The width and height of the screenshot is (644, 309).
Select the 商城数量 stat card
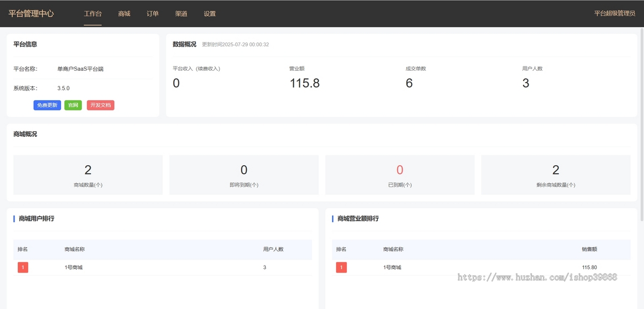coord(87,174)
